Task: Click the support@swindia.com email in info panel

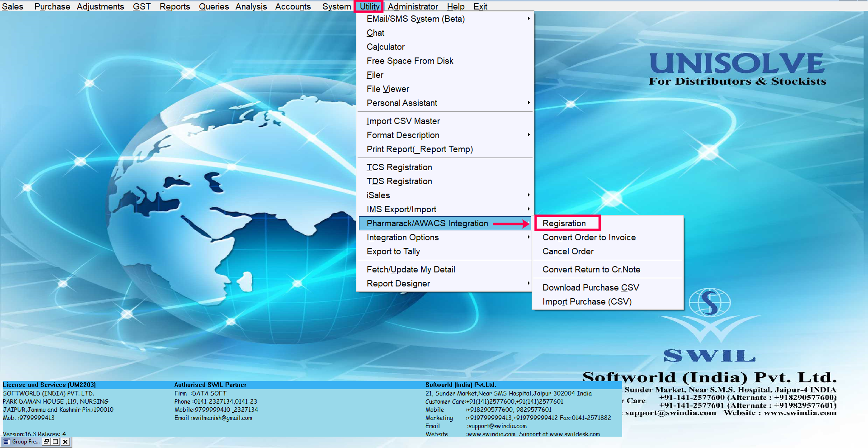Action: [x=497, y=426]
